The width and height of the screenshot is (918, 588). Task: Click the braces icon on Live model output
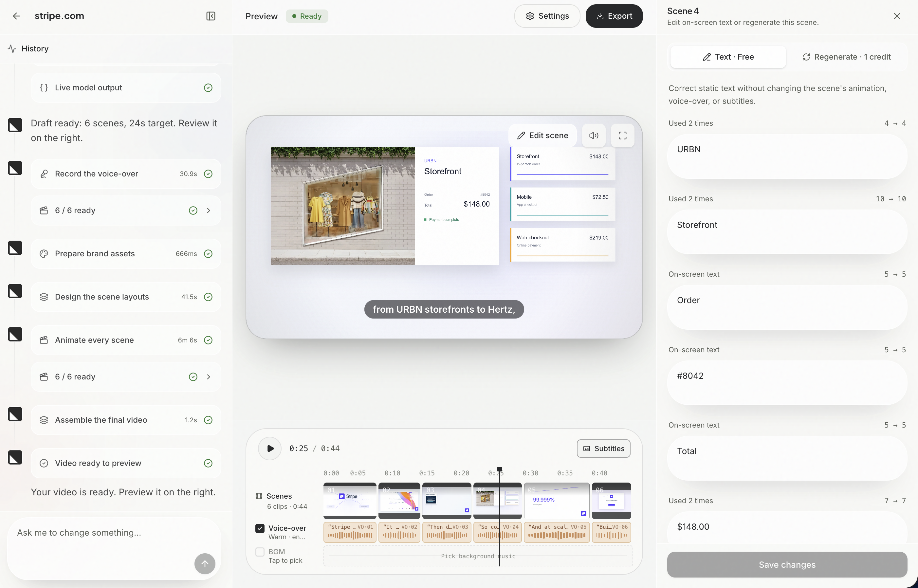tap(44, 88)
